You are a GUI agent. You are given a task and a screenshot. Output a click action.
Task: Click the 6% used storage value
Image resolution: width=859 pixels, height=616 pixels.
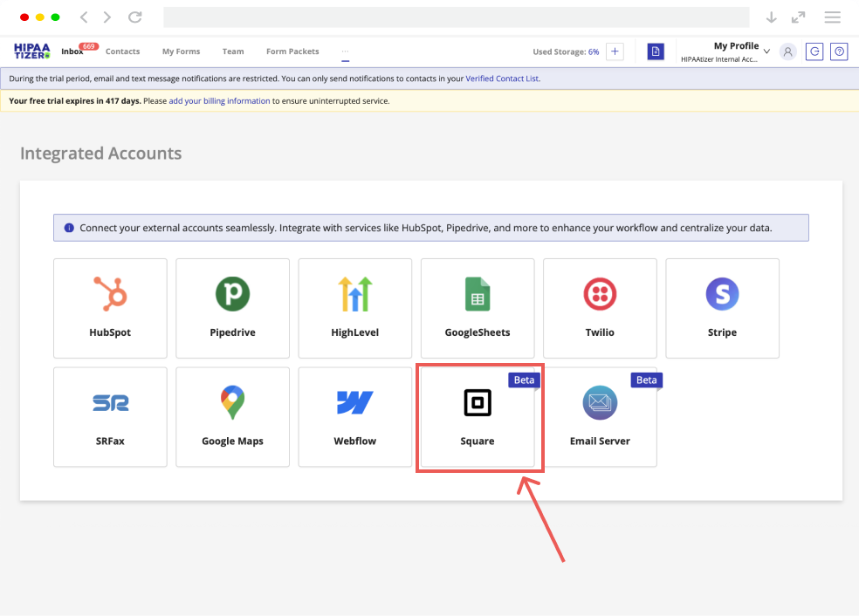594,52
